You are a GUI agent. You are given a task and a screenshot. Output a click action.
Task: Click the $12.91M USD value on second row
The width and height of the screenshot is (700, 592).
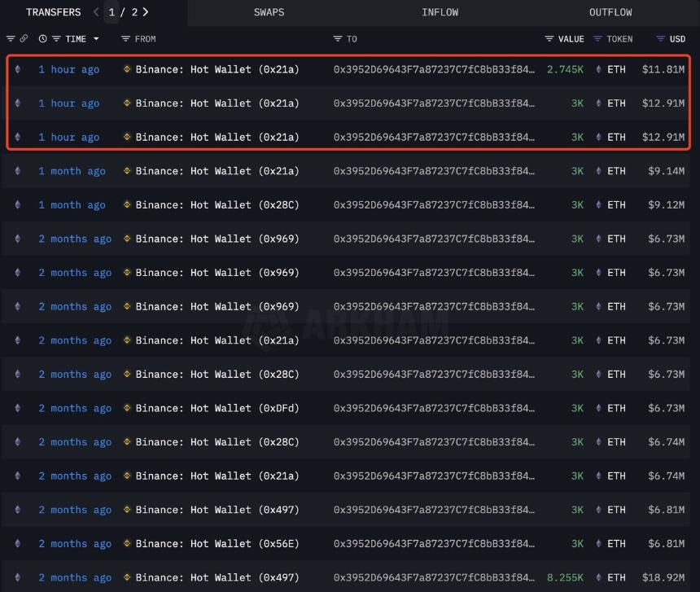(663, 103)
